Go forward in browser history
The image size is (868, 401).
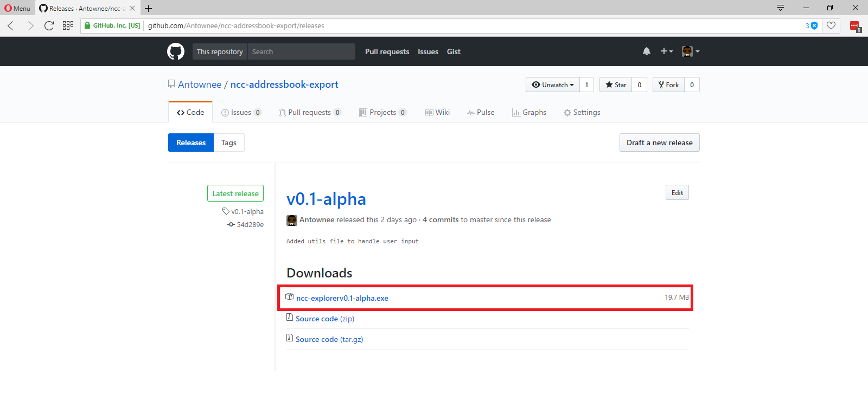[30, 25]
